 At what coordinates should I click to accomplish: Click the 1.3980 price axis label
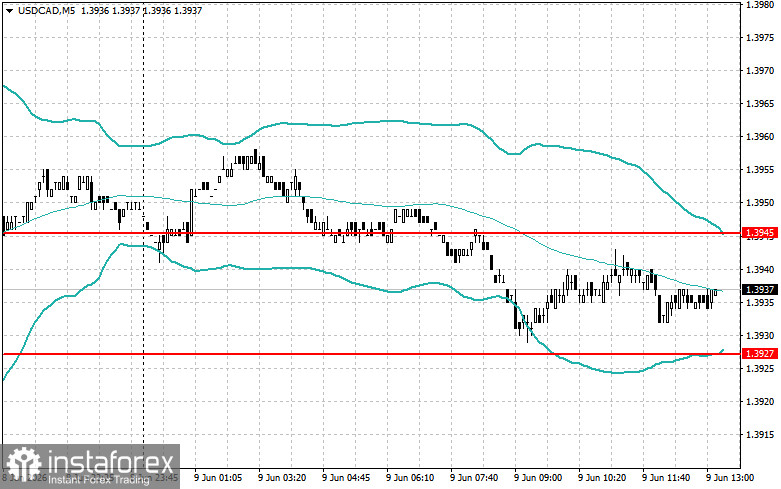point(760,5)
